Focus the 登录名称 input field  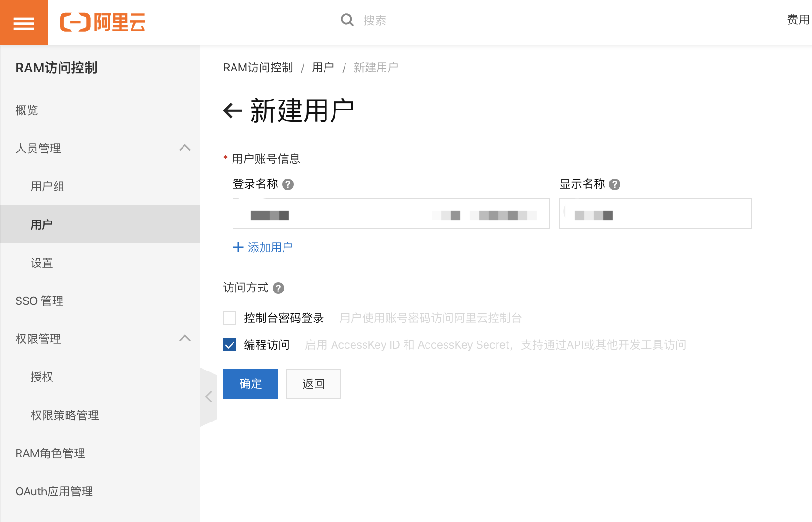point(391,213)
